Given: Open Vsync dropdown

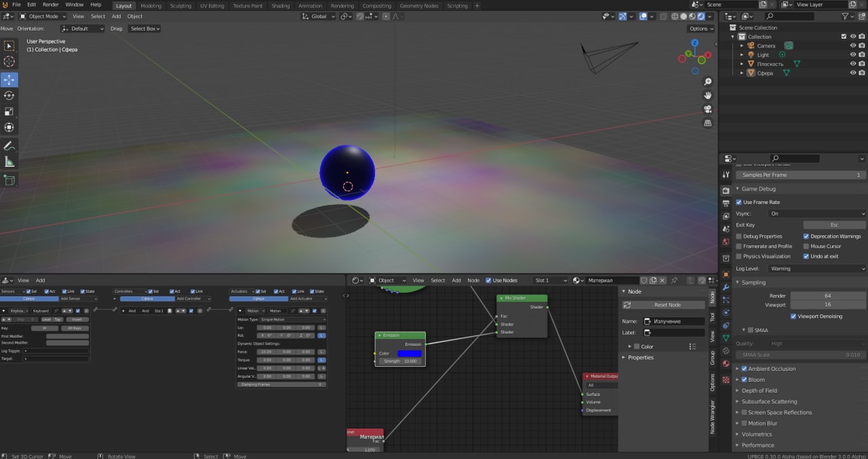Looking at the screenshot, I should pos(817,214).
